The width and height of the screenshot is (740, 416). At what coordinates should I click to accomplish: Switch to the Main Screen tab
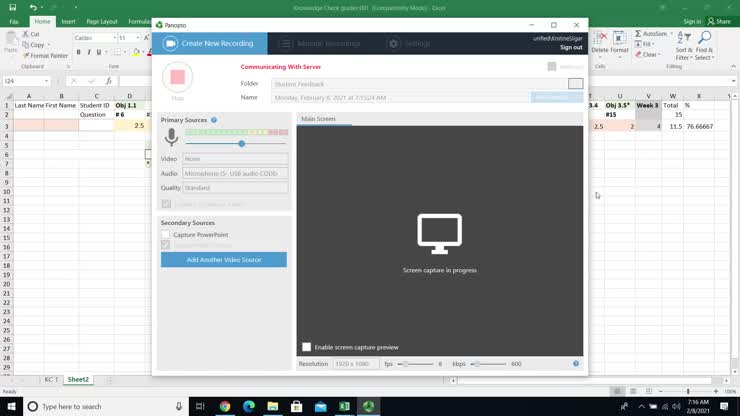pyautogui.click(x=319, y=119)
